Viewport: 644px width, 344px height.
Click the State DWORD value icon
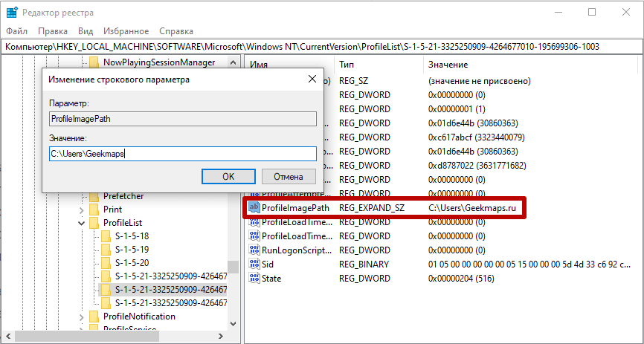pyautogui.click(x=254, y=278)
